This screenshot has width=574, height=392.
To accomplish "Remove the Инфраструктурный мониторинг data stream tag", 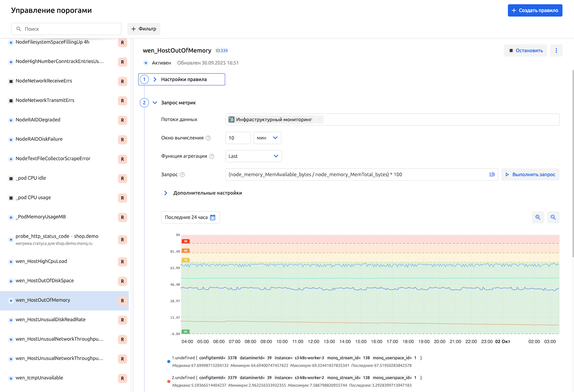I will tap(319, 120).
